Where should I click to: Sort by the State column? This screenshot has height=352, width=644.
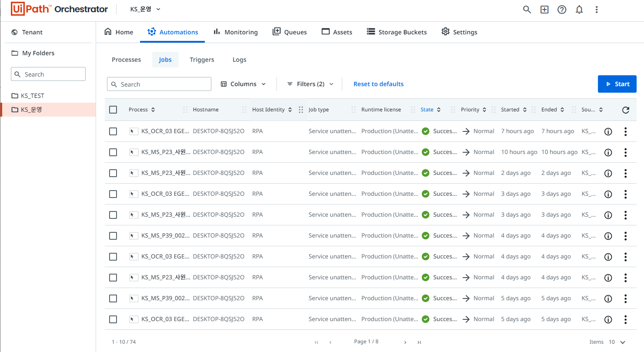pyautogui.click(x=430, y=110)
